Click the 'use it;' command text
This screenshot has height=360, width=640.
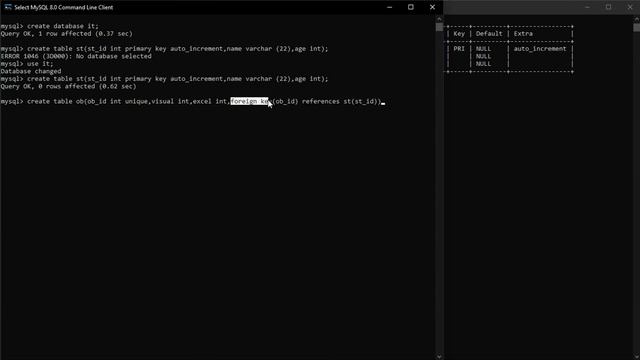[x=40, y=64]
